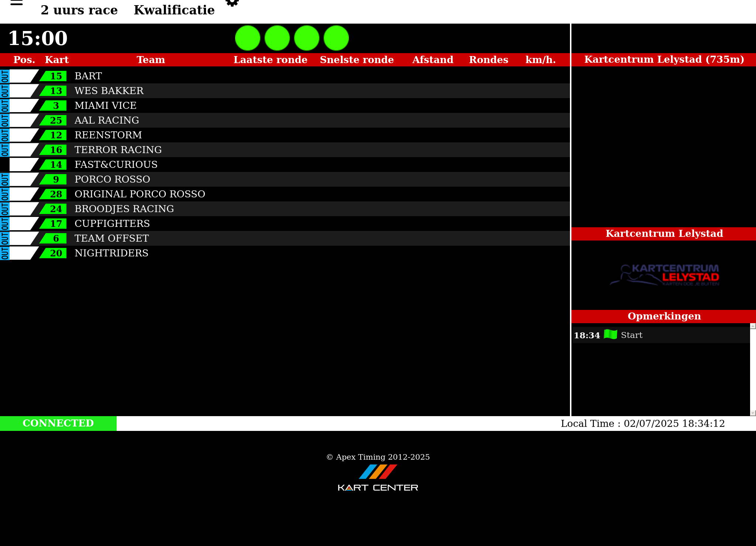Select the Kwalificatie tab

coord(174,10)
